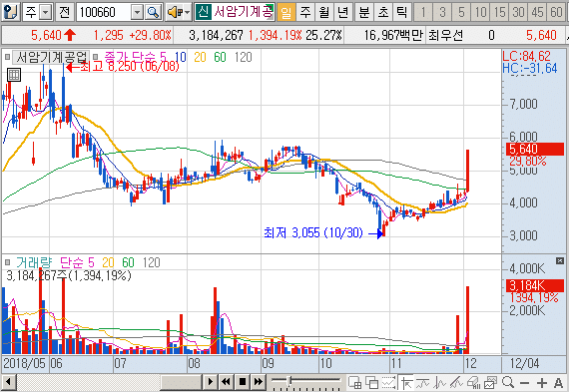Click the overlapping windows icon
The height and width of the screenshot is (392, 569).
click(x=371, y=383)
